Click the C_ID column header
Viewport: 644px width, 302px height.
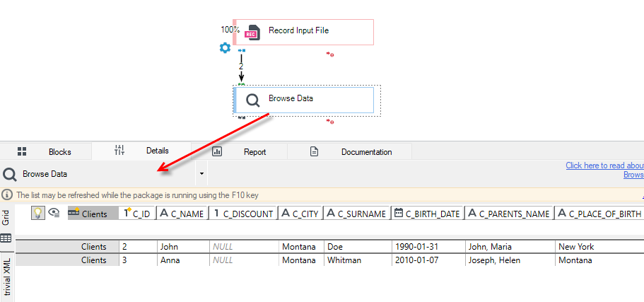pos(137,214)
